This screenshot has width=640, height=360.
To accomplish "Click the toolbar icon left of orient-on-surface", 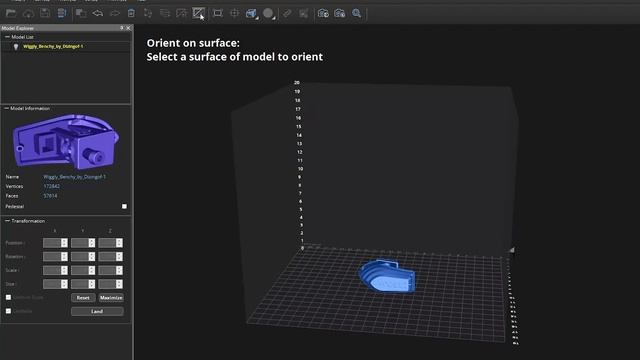I will coord(181,13).
